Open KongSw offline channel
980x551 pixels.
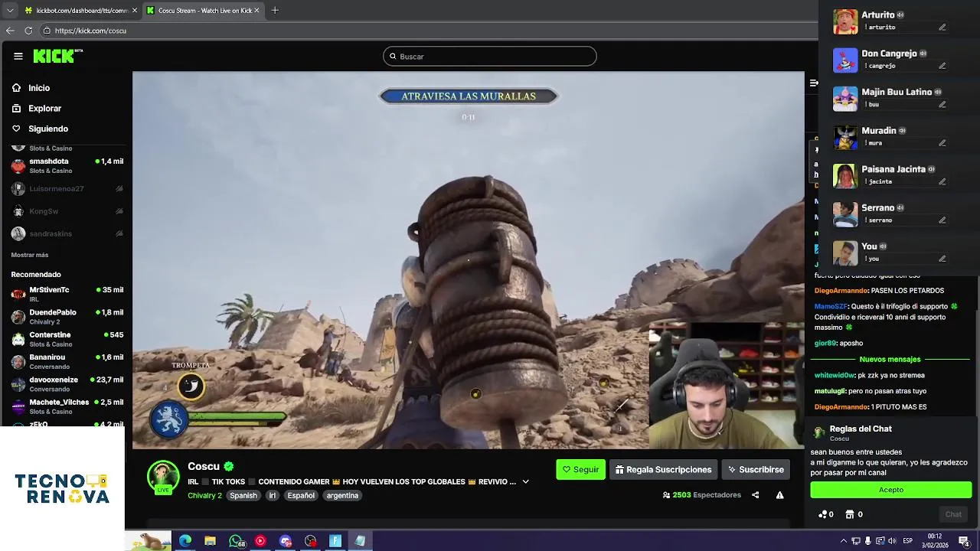tap(67, 211)
